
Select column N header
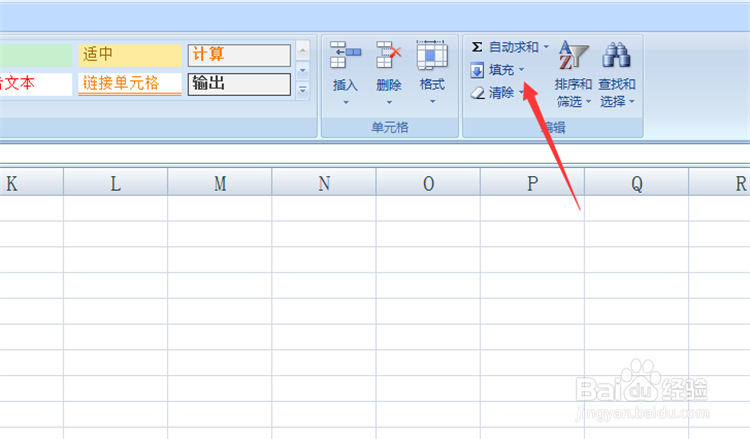(x=324, y=182)
